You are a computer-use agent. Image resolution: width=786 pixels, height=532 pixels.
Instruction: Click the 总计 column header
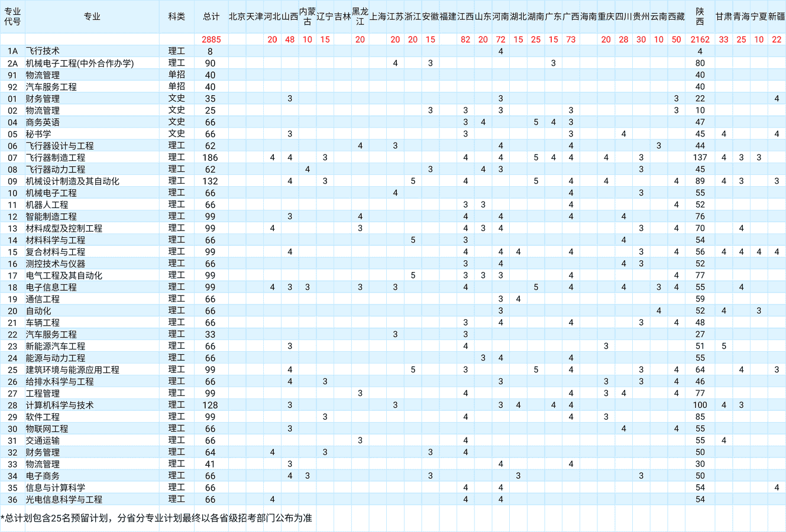pos(211,17)
